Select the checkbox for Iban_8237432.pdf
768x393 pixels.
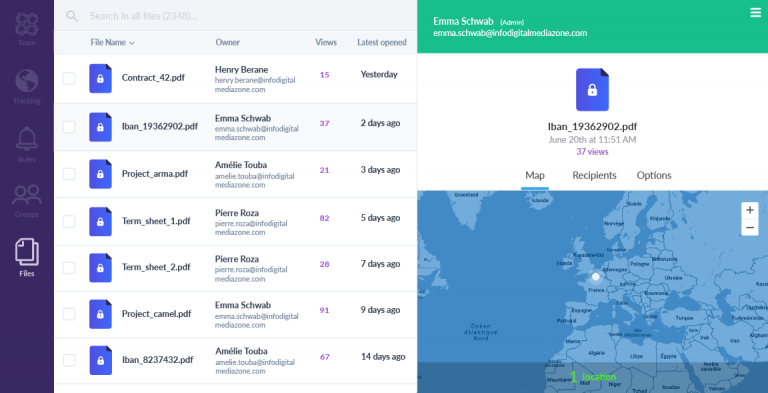(69, 360)
